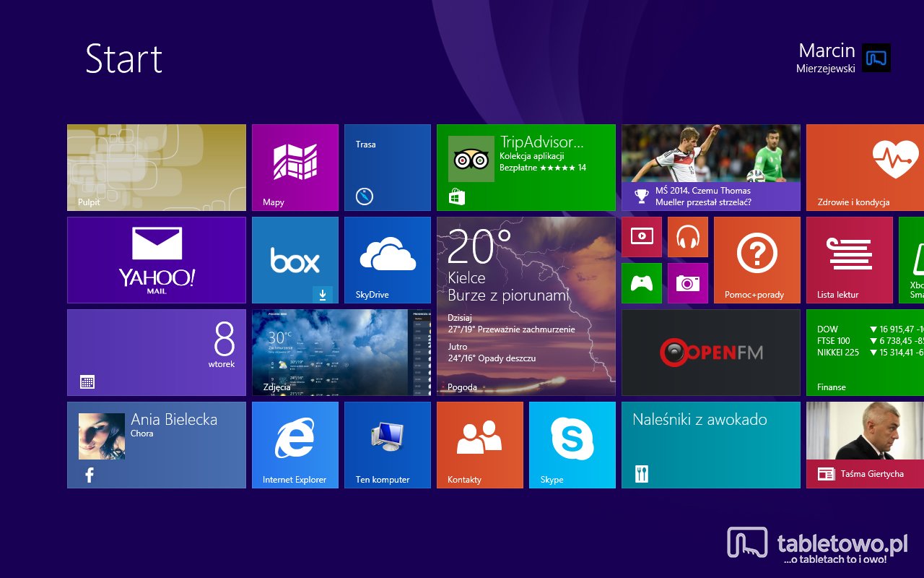The height and width of the screenshot is (578, 924).
Task: Launch Skype from its tile
Action: (572, 445)
